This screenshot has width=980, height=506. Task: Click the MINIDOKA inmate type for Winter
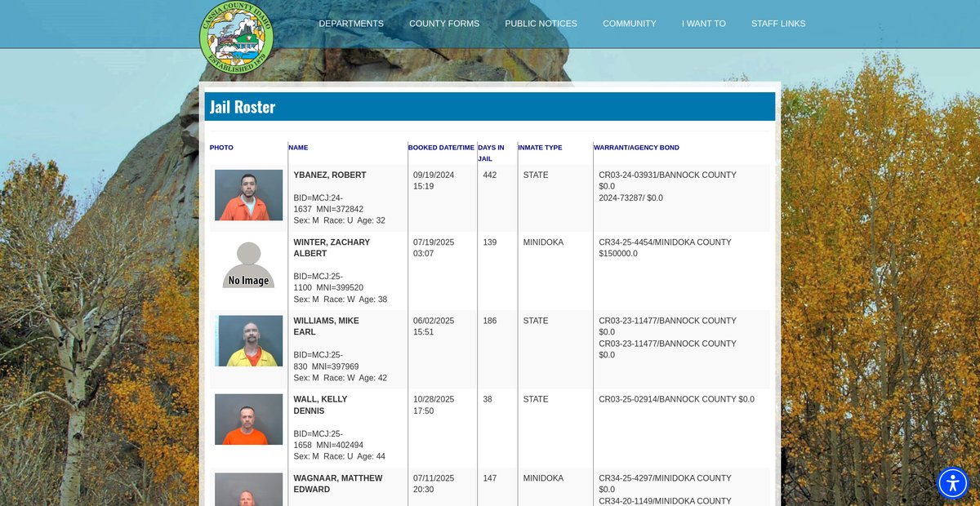[543, 242]
